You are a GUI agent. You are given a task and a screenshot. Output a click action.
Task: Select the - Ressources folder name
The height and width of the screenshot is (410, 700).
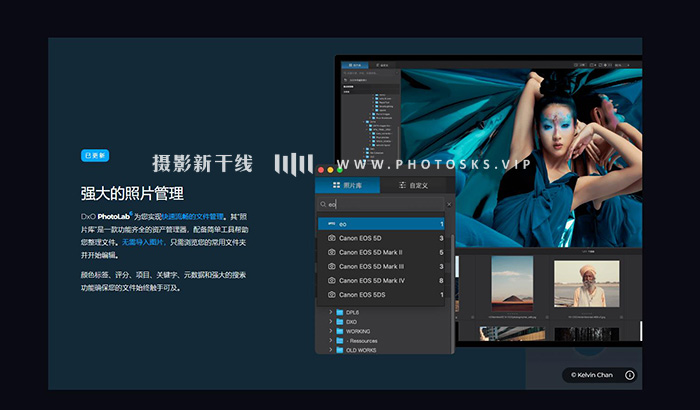(x=362, y=341)
